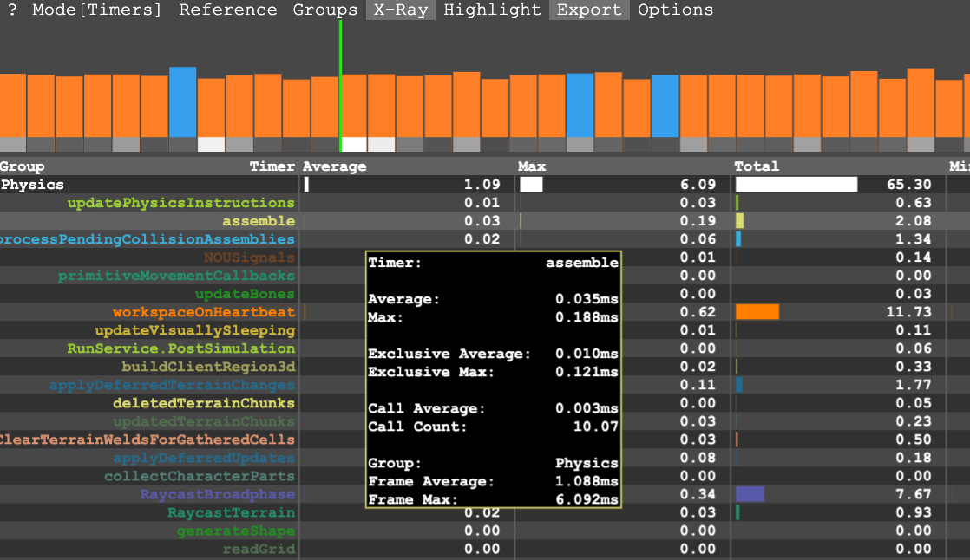Select the buildClientRegion3d timer
The image size is (970, 560).
(208, 367)
